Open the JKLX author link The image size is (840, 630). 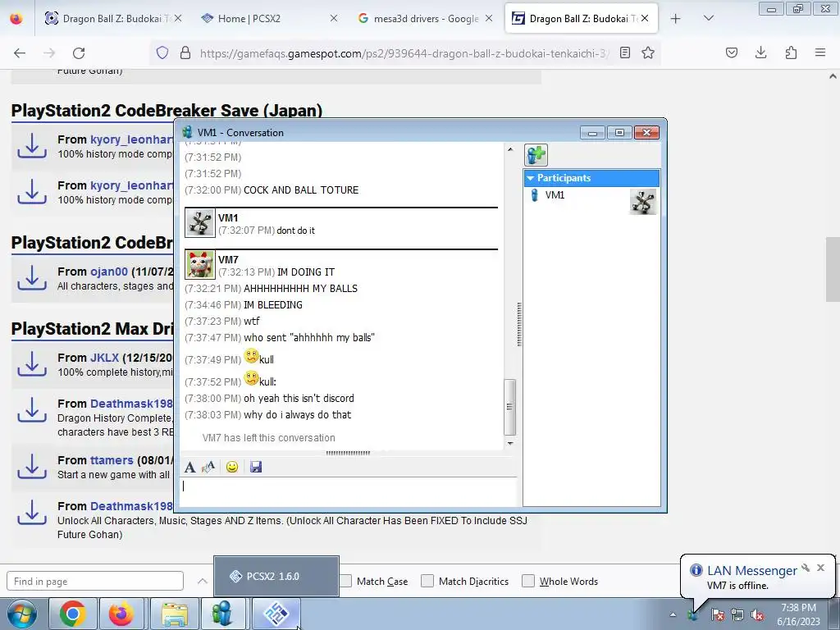[104, 358]
